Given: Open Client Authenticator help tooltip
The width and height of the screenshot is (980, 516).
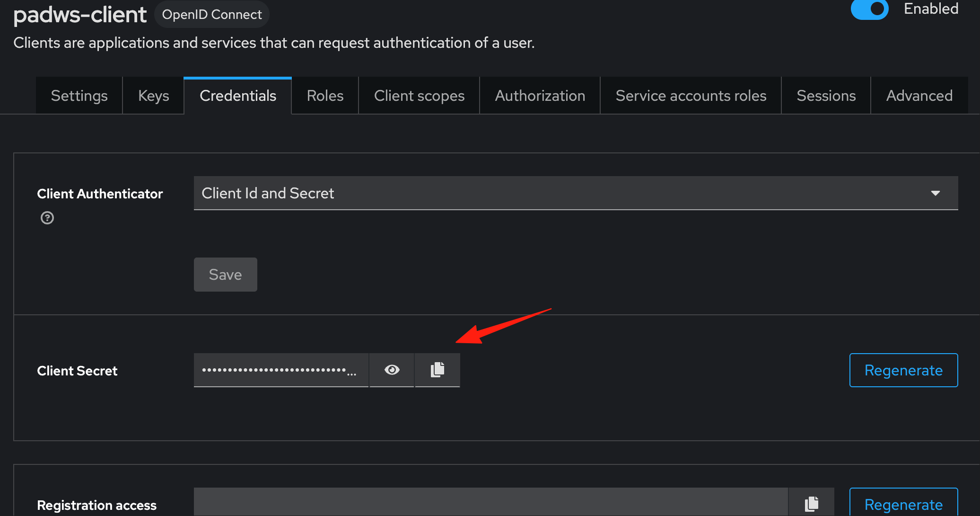Looking at the screenshot, I should (x=47, y=218).
